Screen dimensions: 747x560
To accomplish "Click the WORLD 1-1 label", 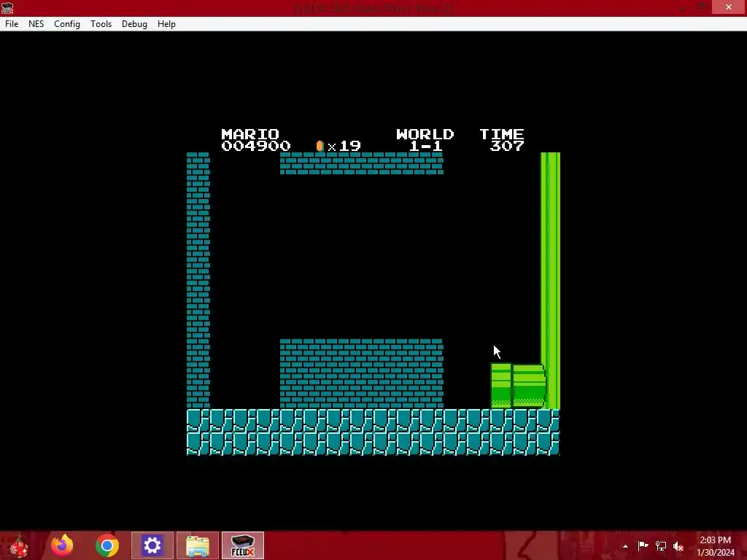I will [425, 140].
